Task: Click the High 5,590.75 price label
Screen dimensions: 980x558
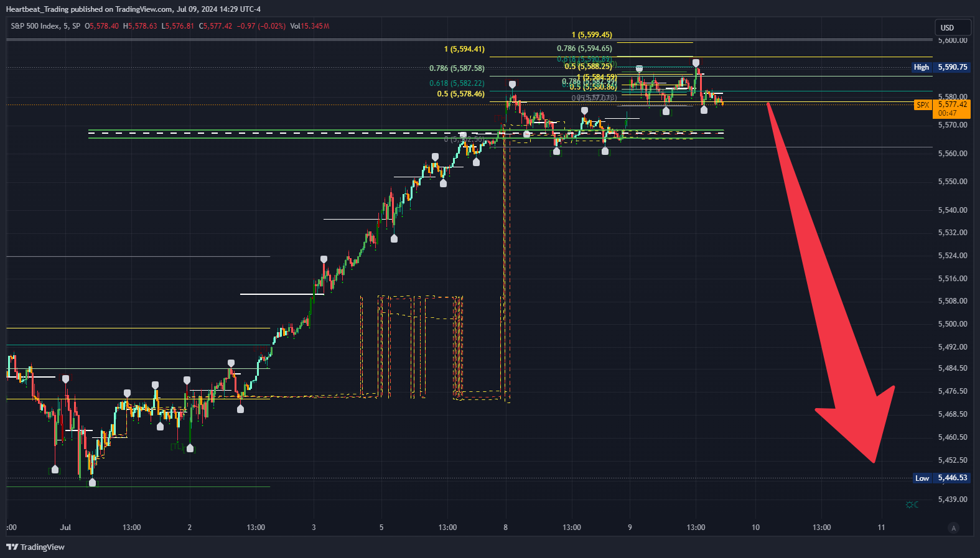Action: (940, 67)
